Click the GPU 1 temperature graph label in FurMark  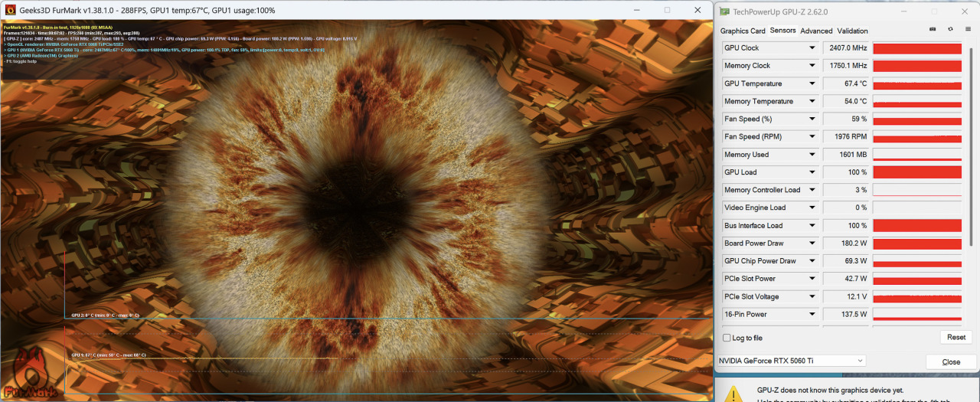[108, 355]
